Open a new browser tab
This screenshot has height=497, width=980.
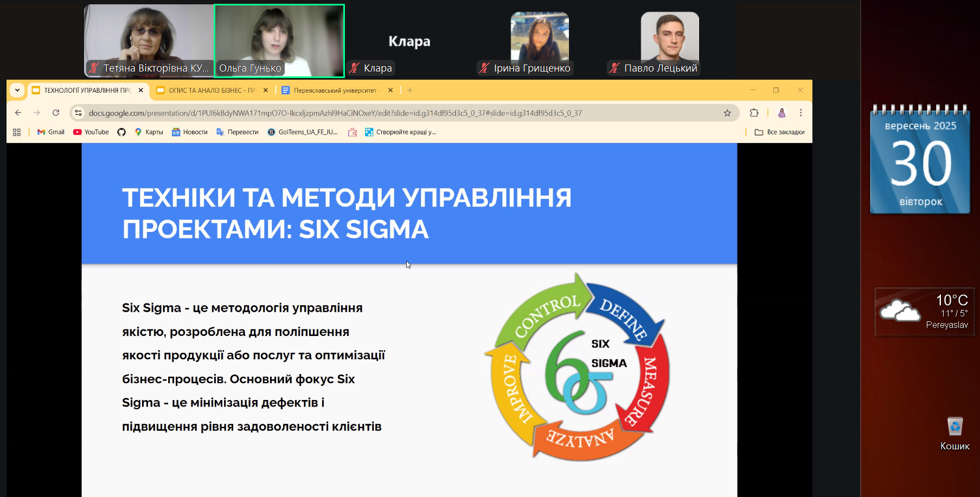tap(410, 91)
